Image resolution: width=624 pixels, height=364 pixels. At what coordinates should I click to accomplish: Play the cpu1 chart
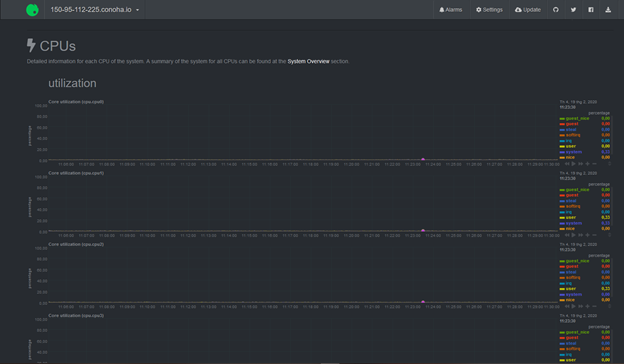[573, 235]
